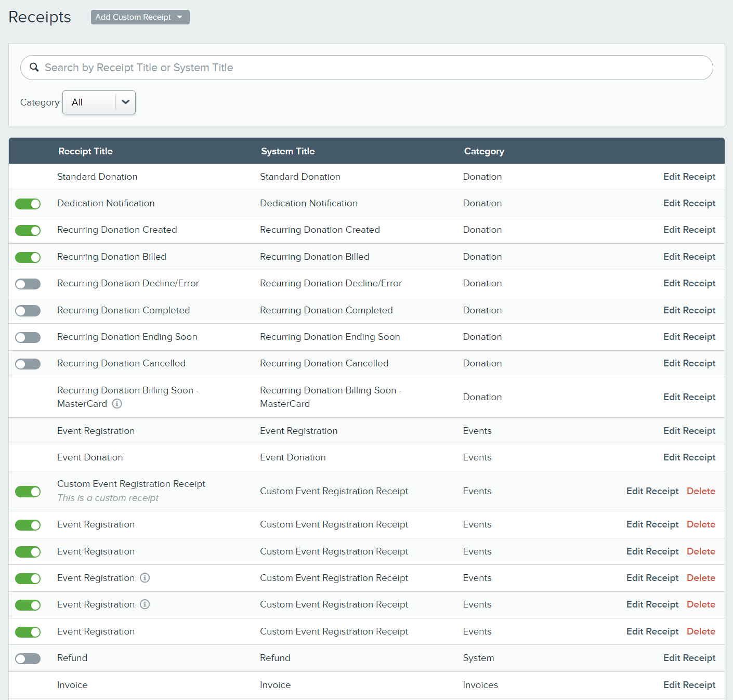Image resolution: width=733 pixels, height=700 pixels.
Task: Edit Receipt for Recurring Donation Billing Soon - MasterCard
Action: [689, 397]
